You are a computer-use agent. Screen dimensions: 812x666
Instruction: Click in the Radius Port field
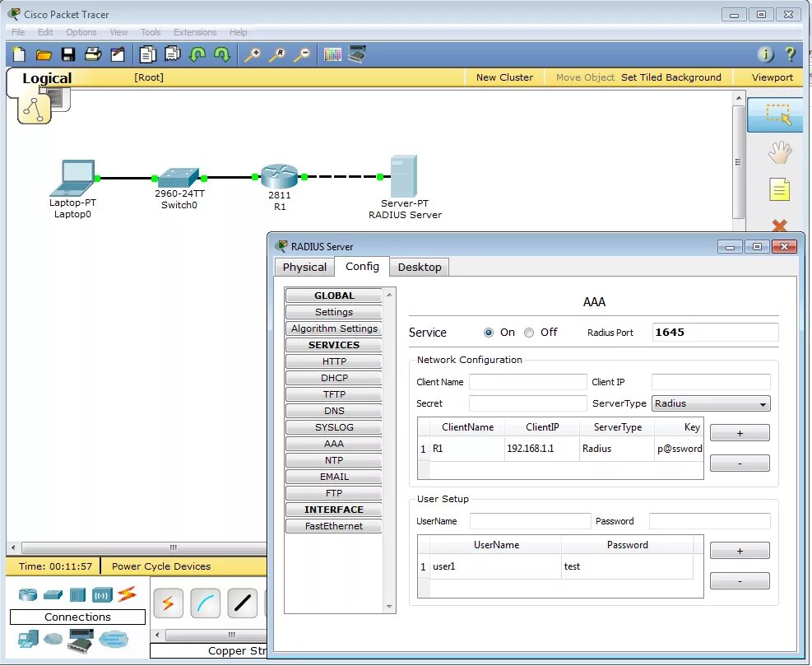click(715, 333)
